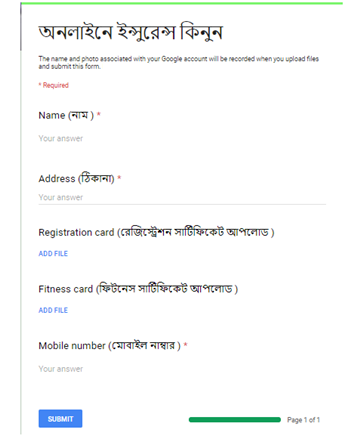Click the red "* Required" note
This screenshot has width=364, height=435.
[x=54, y=85]
